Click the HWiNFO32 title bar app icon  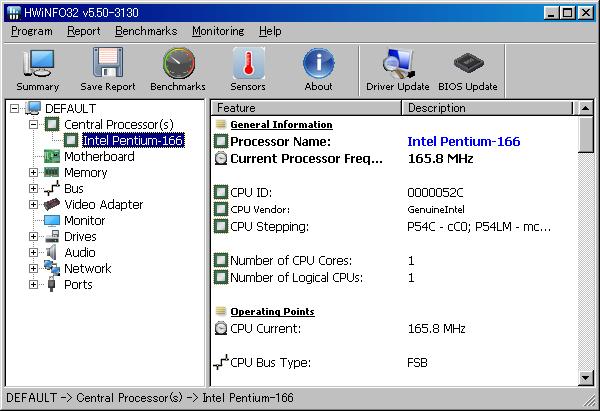[13, 13]
